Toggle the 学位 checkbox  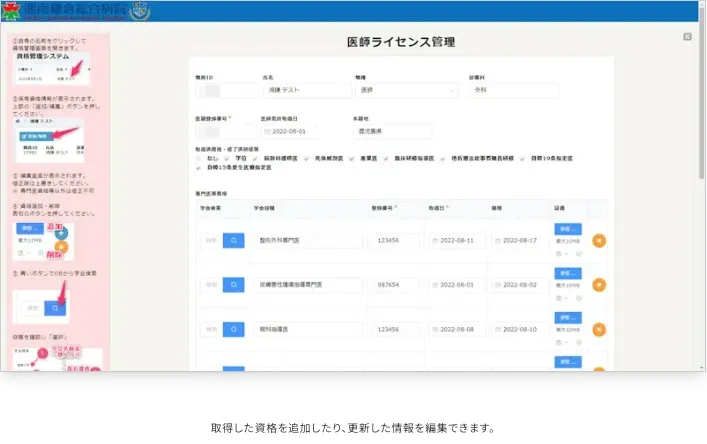point(227,159)
